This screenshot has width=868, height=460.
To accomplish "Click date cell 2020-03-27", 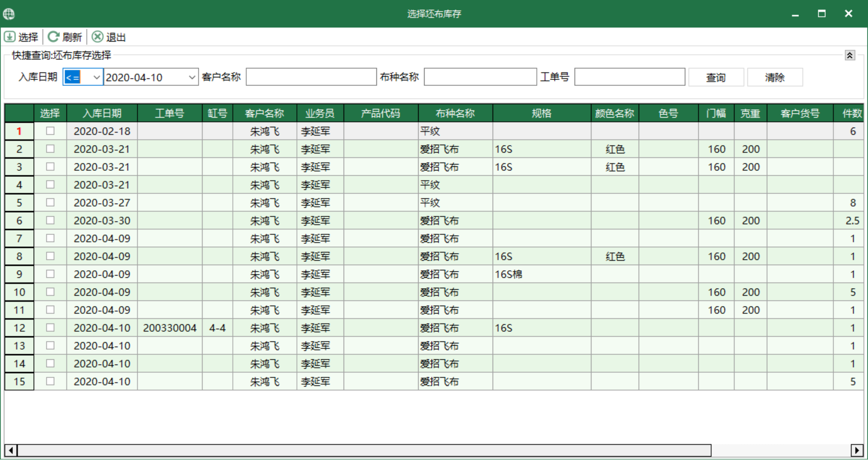I will coord(102,203).
